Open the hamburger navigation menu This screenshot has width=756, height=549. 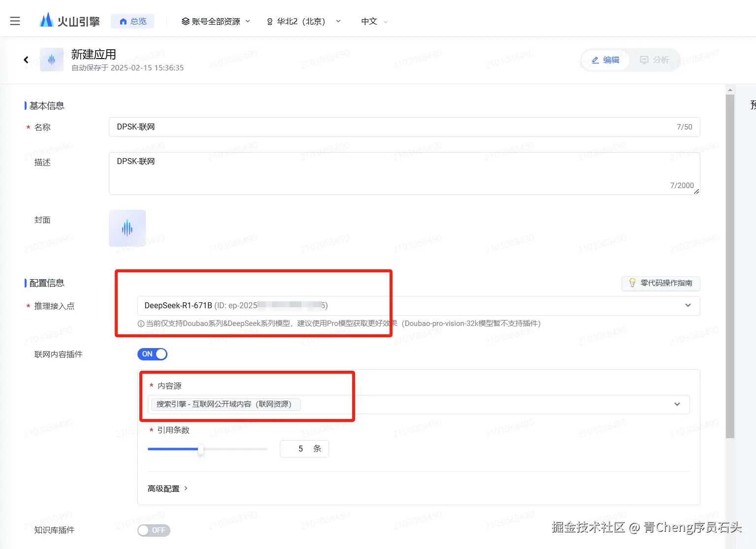tap(15, 21)
